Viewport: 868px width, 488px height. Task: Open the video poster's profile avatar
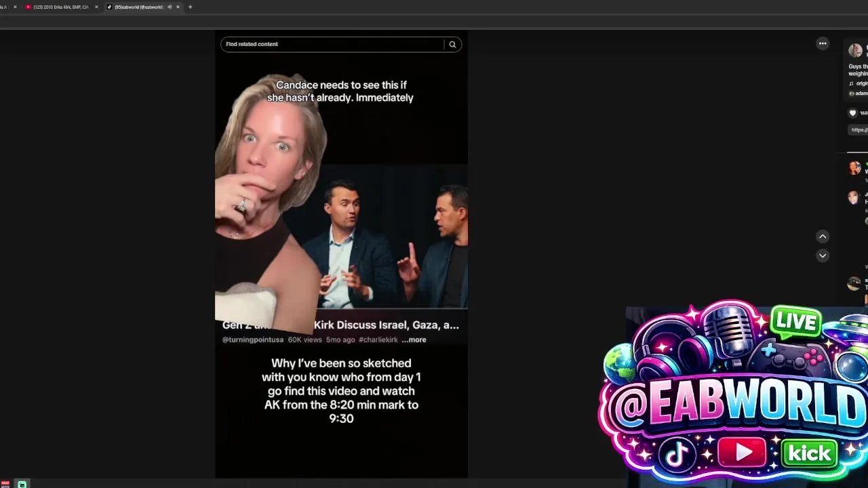pyautogui.click(x=856, y=51)
